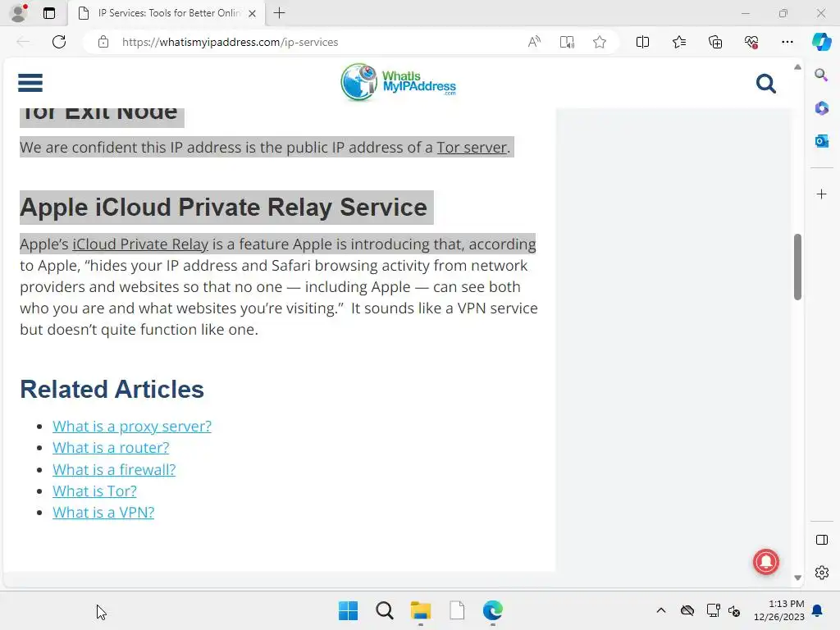
Task: Click the scrollbar down arrow
Action: click(797, 577)
